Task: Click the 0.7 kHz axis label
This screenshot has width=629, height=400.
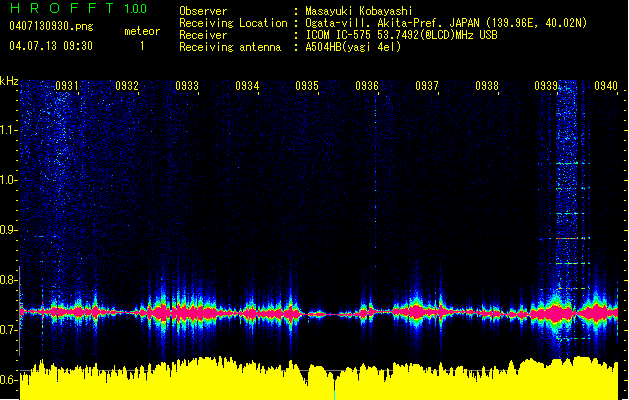Action: point(9,330)
